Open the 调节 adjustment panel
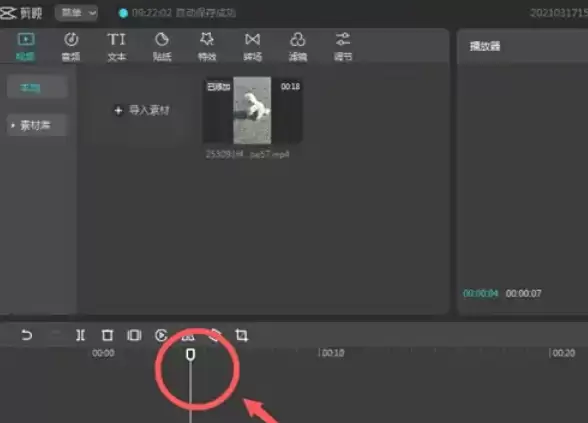588x423 pixels. (x=343, y=47)
